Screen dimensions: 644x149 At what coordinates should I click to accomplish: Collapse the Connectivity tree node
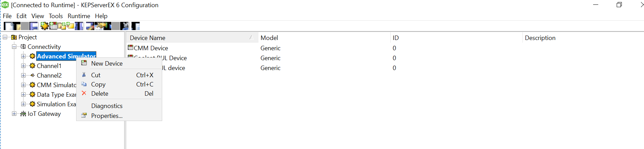click(x=14, y=46)
